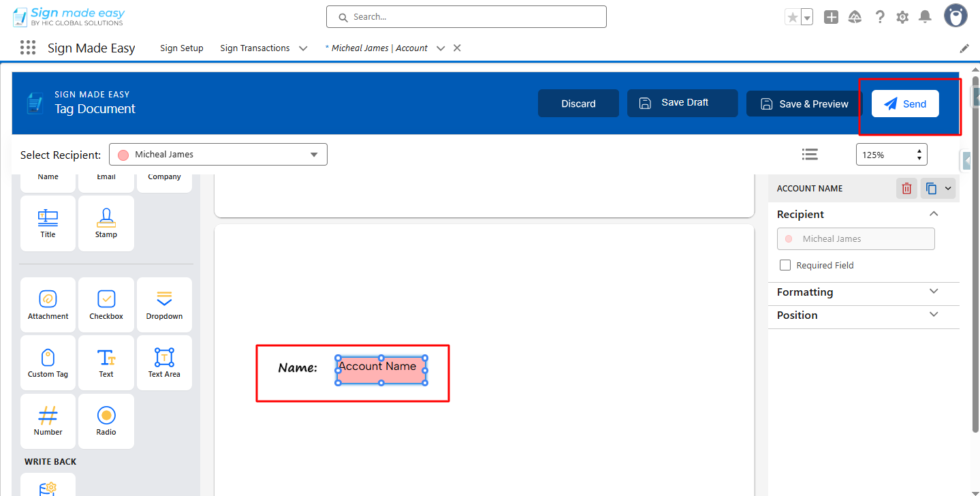Select the Micheal James | Account tab
Image resolution: width=980 pixels, height=496 pixels.
tap(377, 48)
